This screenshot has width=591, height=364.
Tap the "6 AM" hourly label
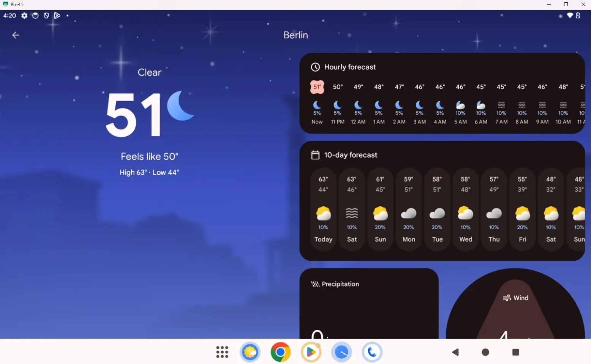point(481,122)
